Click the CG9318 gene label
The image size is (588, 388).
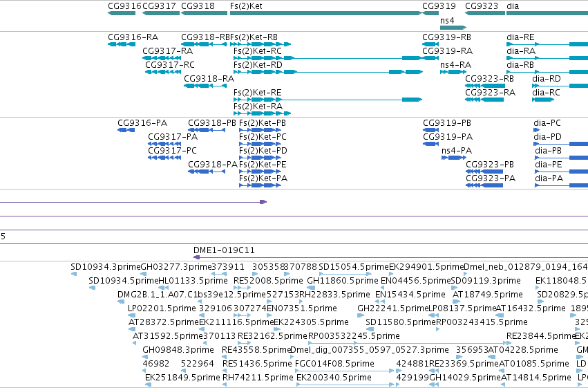coord(198,6)
